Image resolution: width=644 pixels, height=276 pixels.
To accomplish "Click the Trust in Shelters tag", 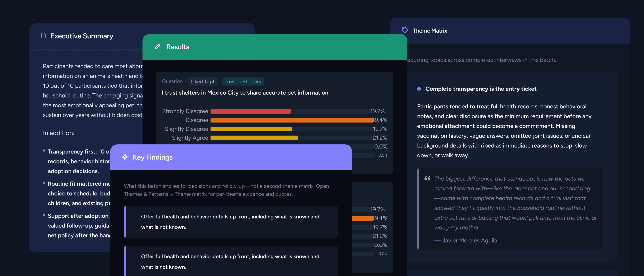I will click(243, 82).
